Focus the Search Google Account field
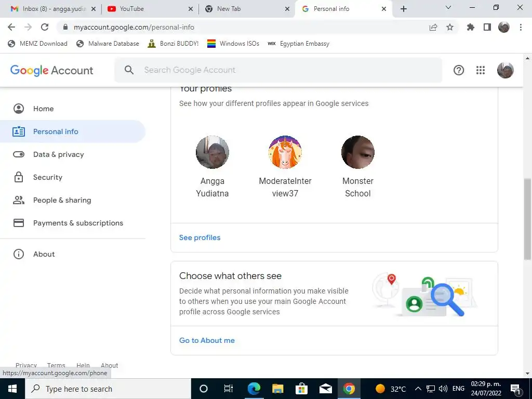Viewport: 532px width, 399px height. (x=278, y=70)
